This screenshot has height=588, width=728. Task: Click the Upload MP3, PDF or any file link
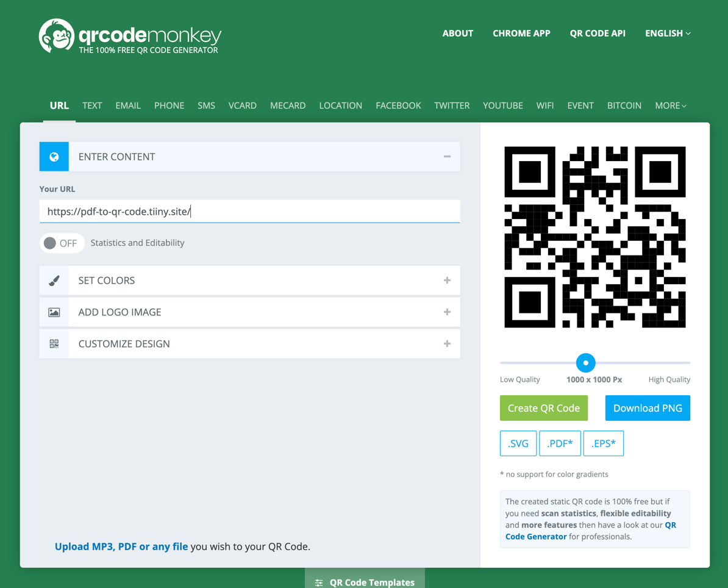121,547
